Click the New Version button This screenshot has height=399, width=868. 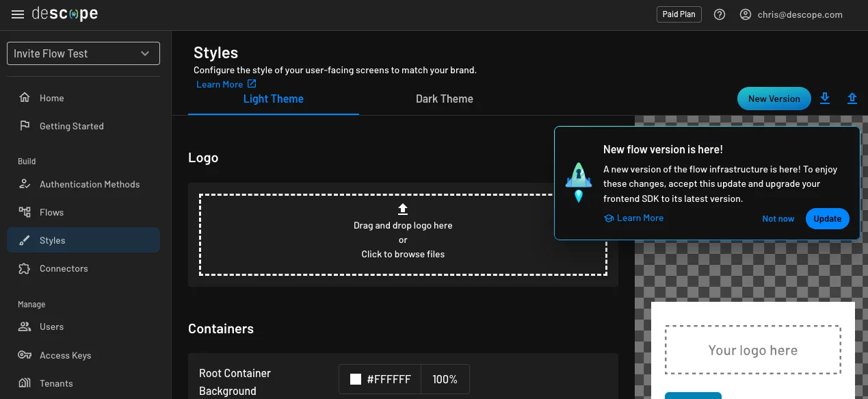tap(774, 99)
